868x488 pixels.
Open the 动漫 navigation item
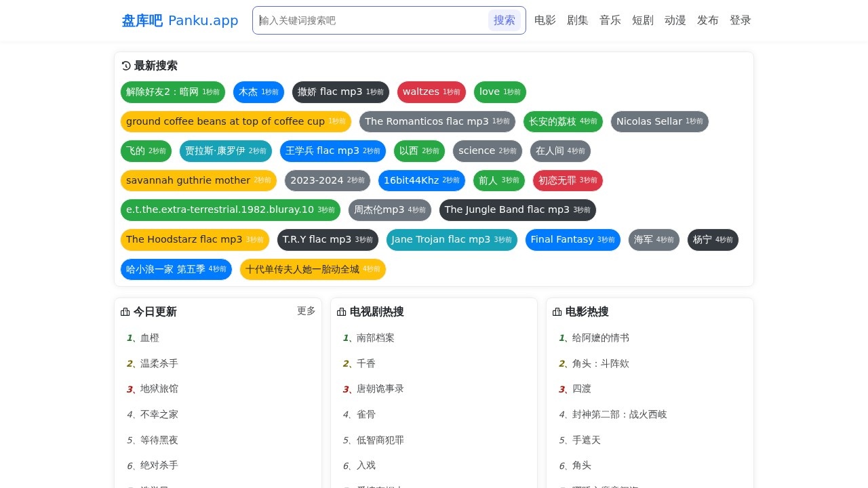[x=675, y=20]
